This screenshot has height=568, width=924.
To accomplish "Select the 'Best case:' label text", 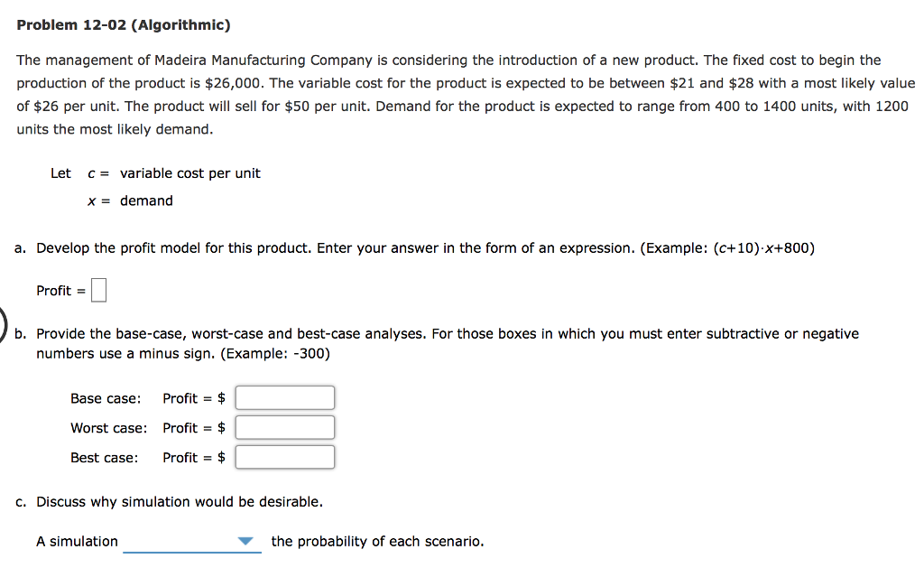I will pos(106,457).
